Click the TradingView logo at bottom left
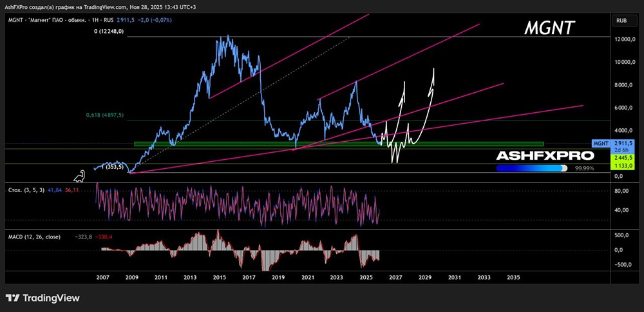 tap(43, 298)
